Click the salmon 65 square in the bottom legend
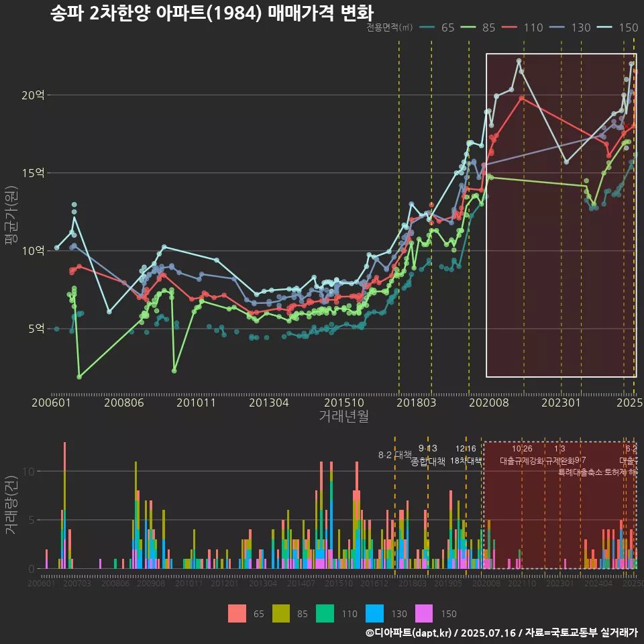644x644 pixels. [237, 614]
